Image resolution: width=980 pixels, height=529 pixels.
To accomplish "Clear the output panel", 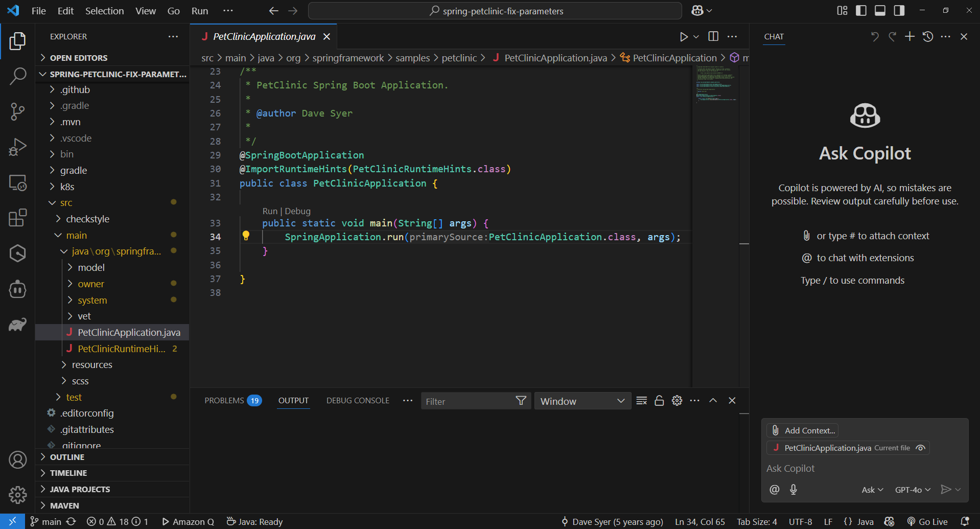I will tap(642, 401).
